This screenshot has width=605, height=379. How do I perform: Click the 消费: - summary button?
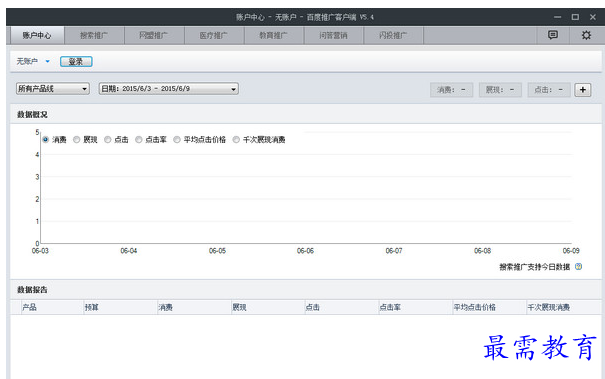[451, 90]
